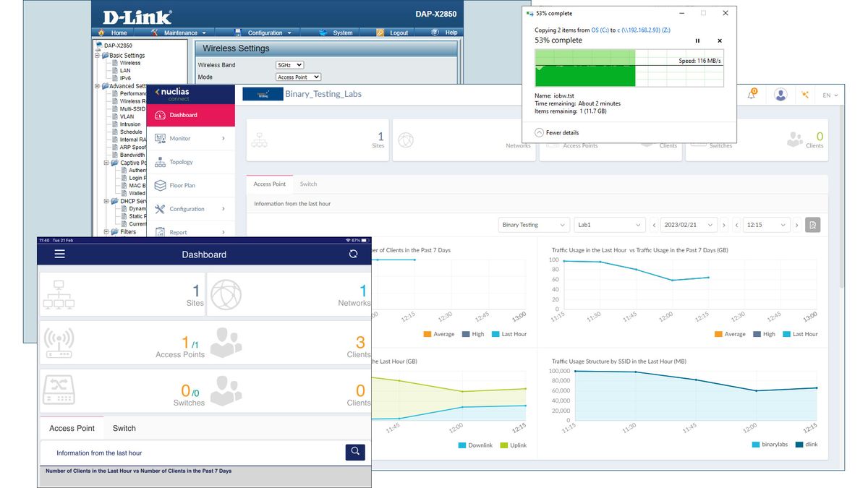Screen dimensions: 868x488
Task: Click Logout in the D-Link top bar
Action: (x=393, y=33)
